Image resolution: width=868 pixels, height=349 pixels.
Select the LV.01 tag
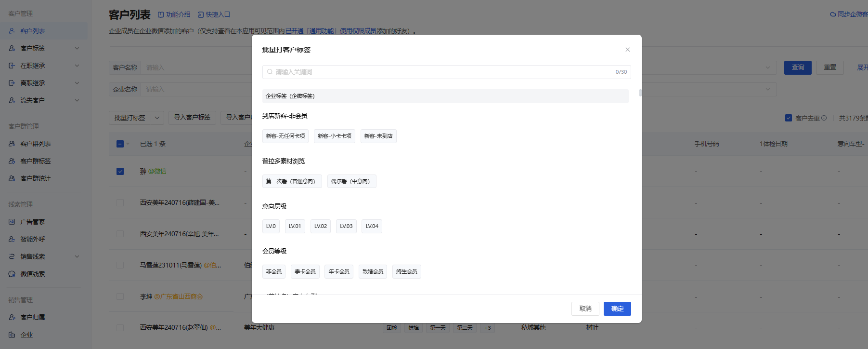point(295,226)
